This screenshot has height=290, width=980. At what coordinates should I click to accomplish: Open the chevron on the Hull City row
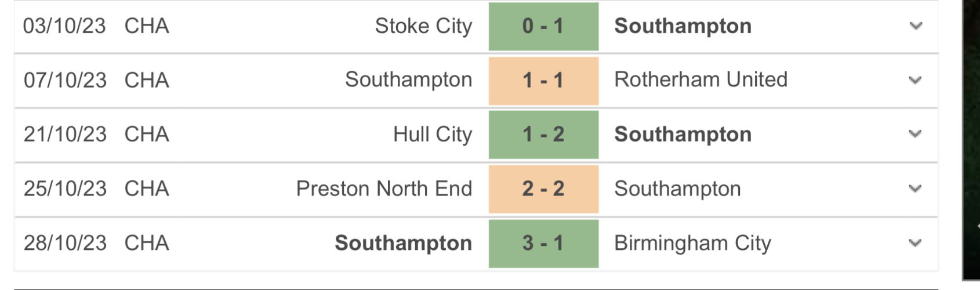915,134
